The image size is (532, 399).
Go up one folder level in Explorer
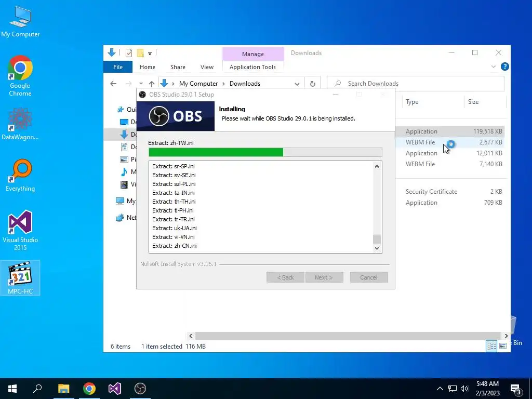pyautogui.click(x=152, y=84)
